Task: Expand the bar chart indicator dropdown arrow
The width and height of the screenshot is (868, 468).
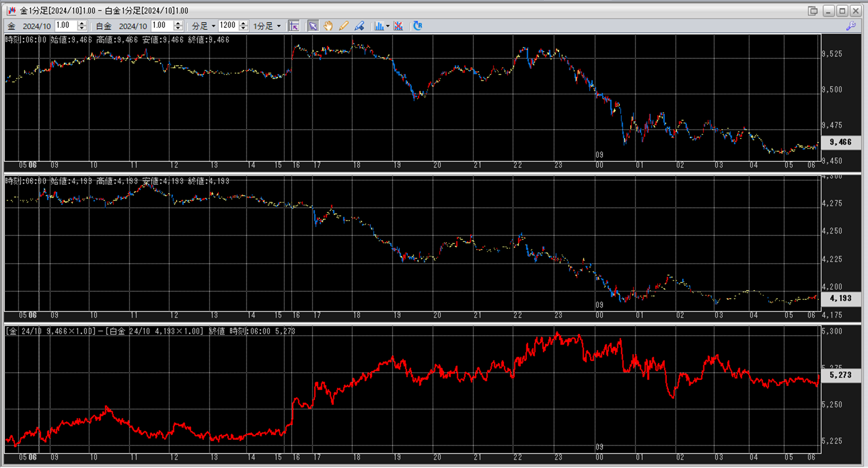Action: pos(388,26)
